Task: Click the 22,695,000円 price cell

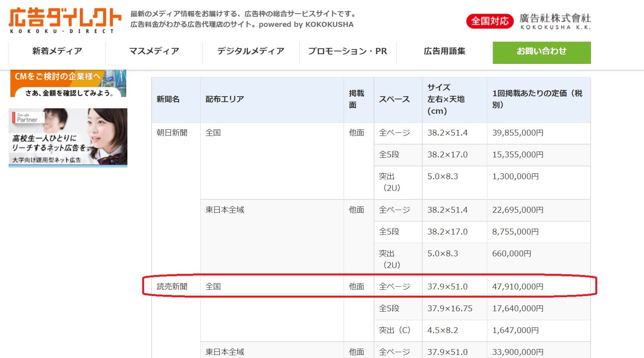Action: click(539, 210)
